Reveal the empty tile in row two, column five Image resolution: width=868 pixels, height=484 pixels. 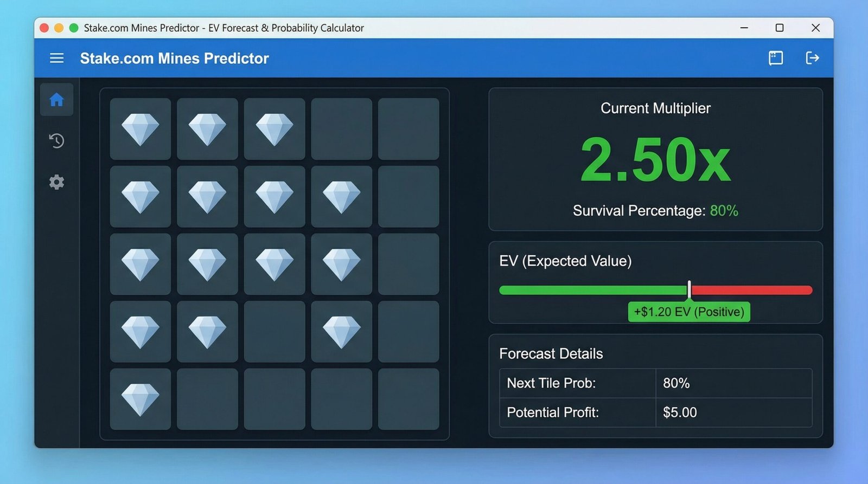pyautogui.click(x=409, y=197)
